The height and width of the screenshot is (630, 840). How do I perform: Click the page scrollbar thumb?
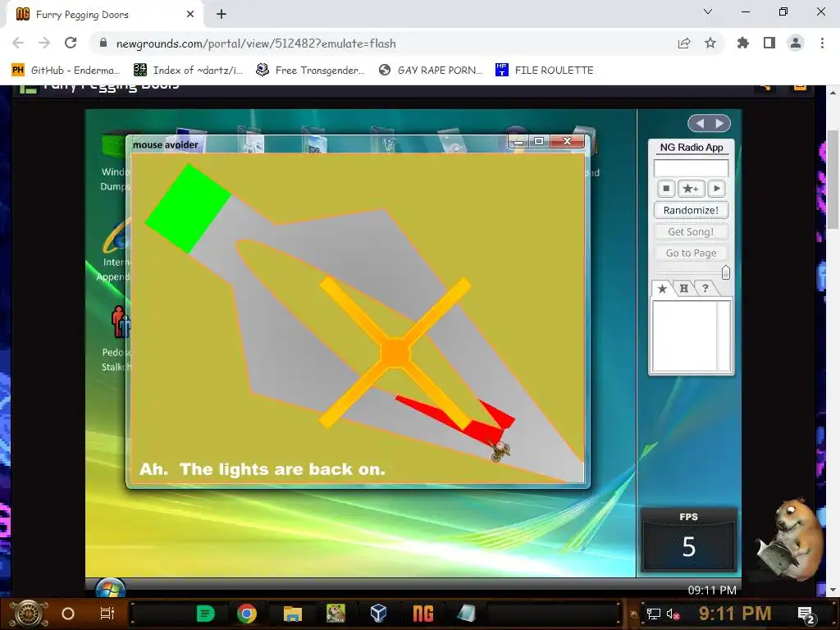coord(833,180)
